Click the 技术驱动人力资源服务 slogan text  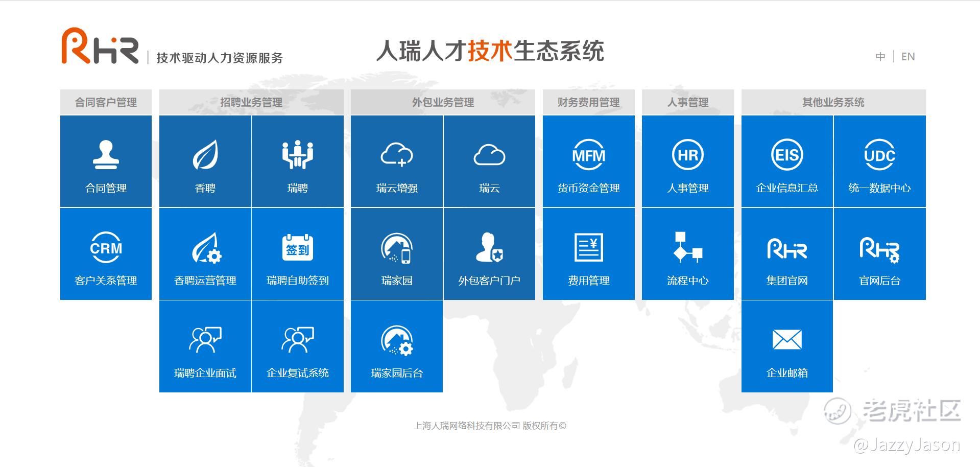pos(220,58)
